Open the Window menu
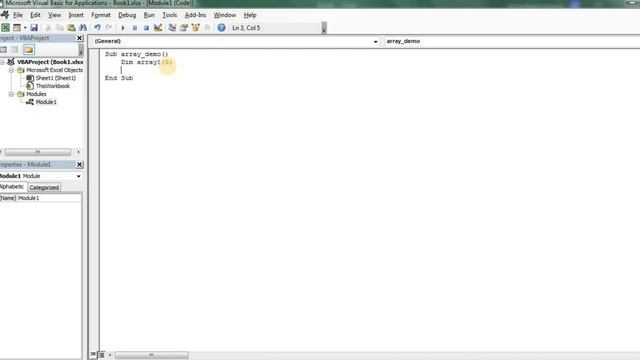The image size is (640, 360). (x=225, y=15)
